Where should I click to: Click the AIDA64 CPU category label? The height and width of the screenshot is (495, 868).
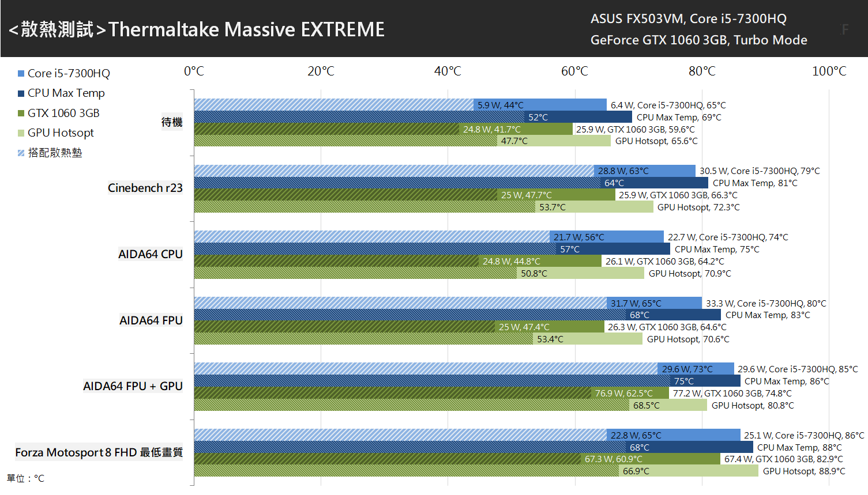click(151, 254)
